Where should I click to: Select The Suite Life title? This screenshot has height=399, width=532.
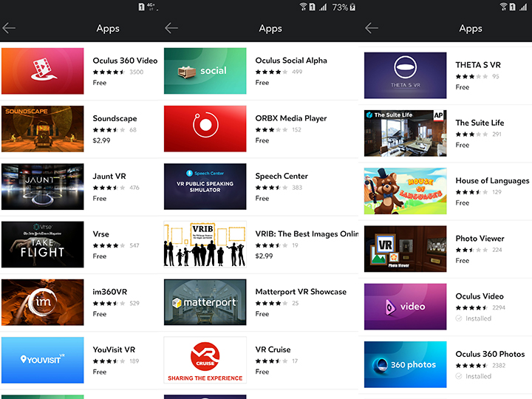pyautogui.click(x=480, y=123)
